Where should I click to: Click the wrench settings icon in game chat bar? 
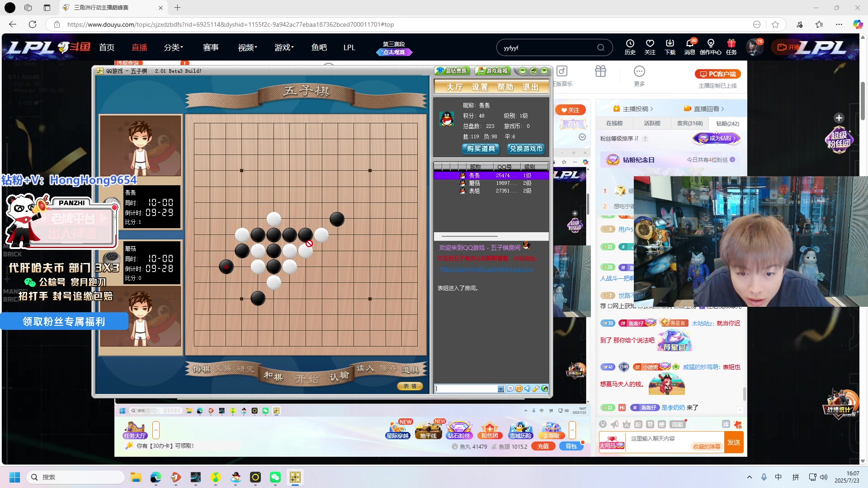click(536, 389)
